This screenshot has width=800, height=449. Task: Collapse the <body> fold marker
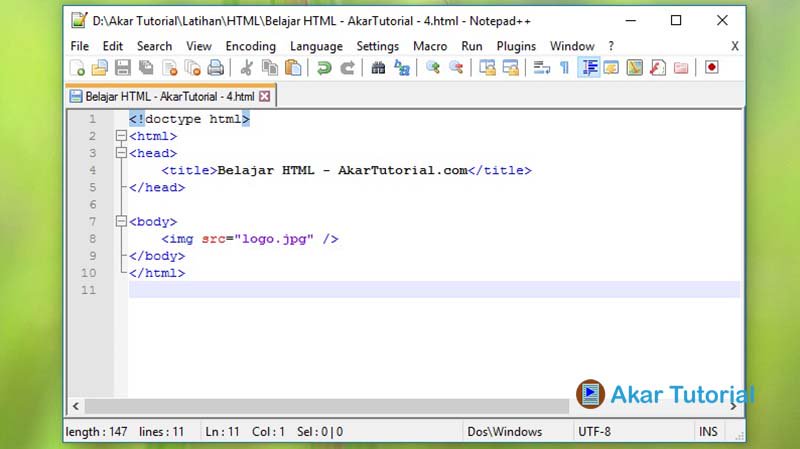[x=121, y=221]
